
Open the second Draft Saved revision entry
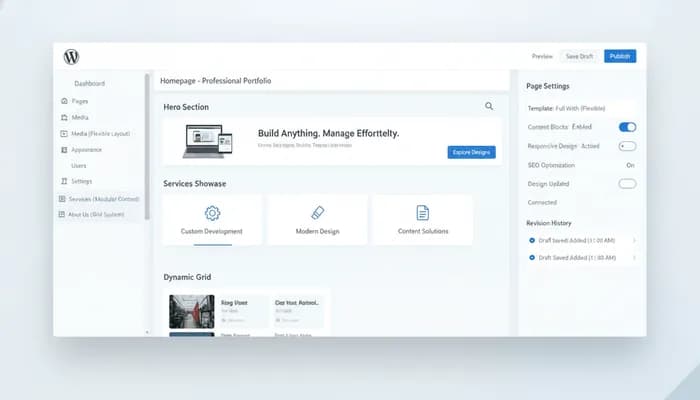coord(582,258)
